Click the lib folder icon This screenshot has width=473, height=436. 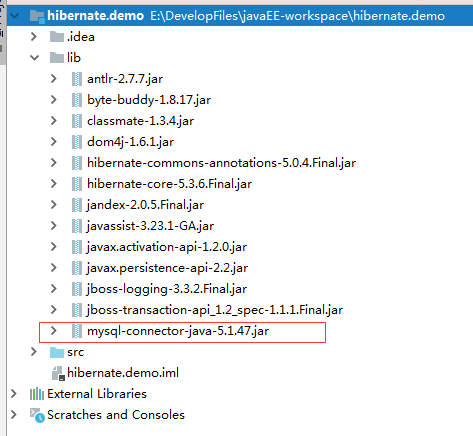57,58
